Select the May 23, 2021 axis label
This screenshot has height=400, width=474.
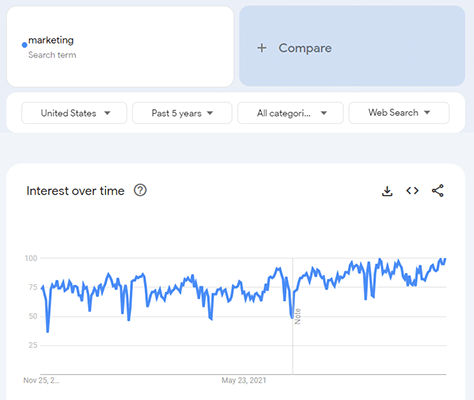point(244,380)
